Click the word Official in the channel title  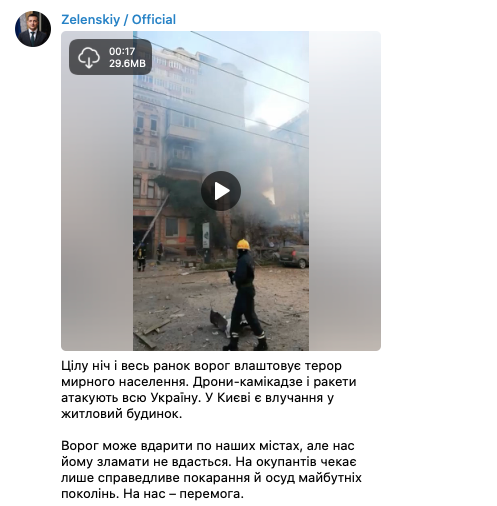click(x=154, y=20)
